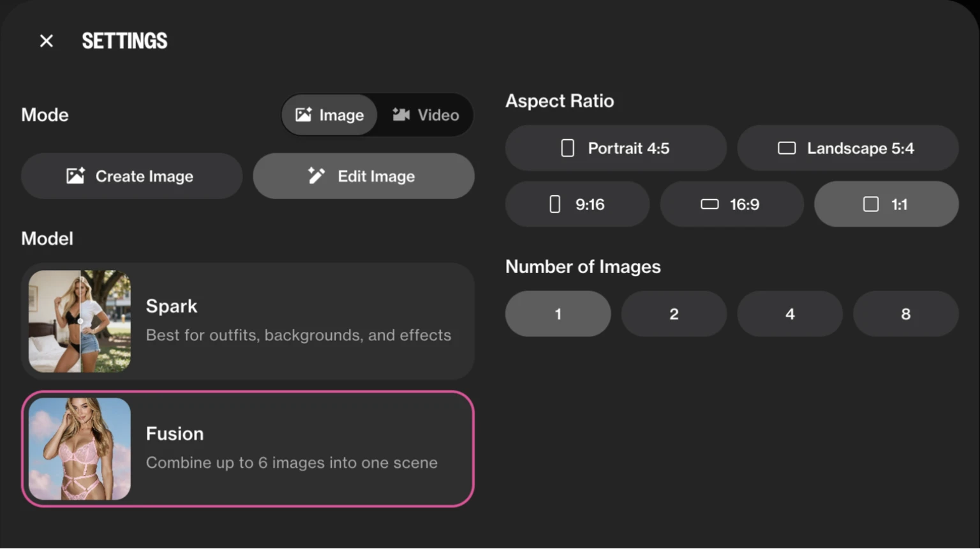Click 'Combine up to 6 images' description

[x=292, y=463]
